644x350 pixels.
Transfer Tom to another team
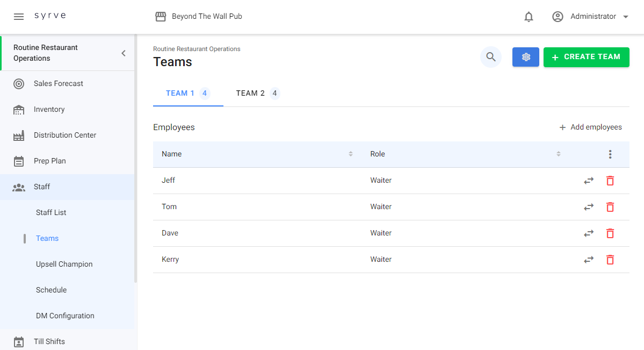coord(589,207)
